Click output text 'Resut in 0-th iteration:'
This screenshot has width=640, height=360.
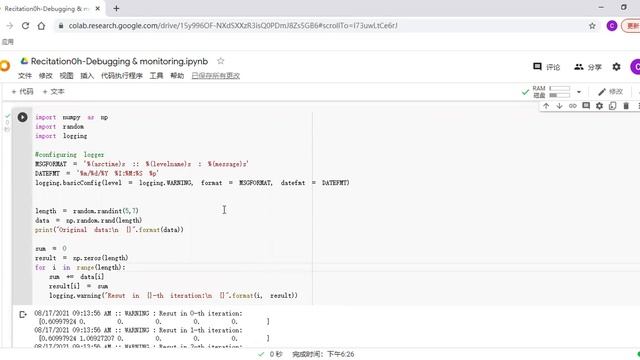tap(200, 313)
